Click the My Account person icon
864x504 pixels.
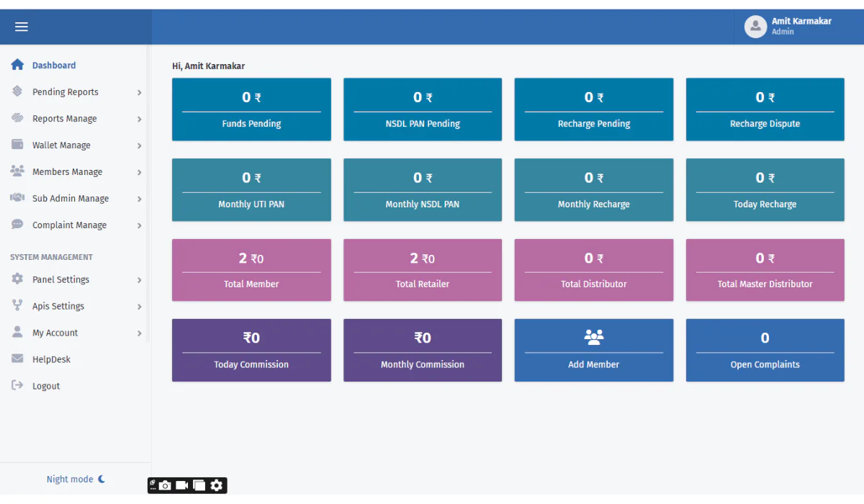[17, 333]
